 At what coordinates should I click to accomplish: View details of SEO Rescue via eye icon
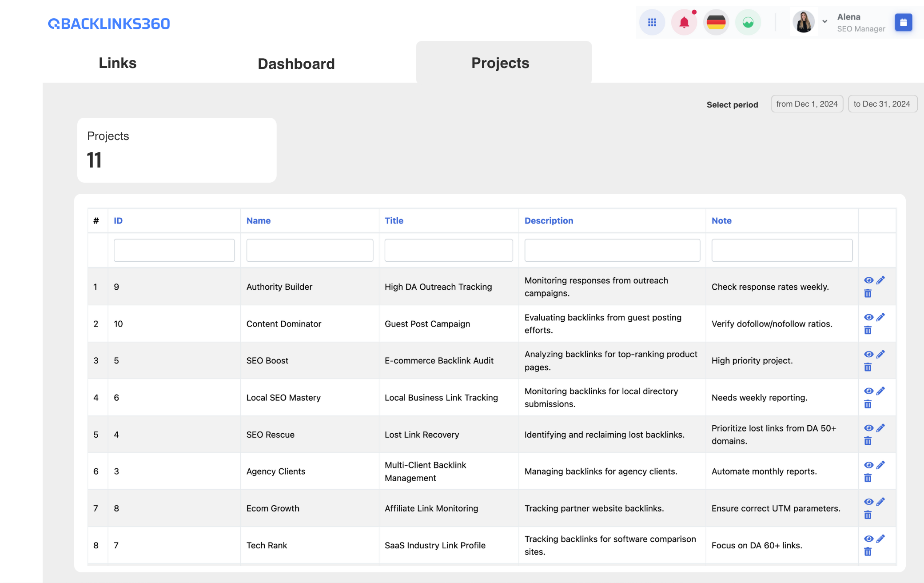(868, 428)
